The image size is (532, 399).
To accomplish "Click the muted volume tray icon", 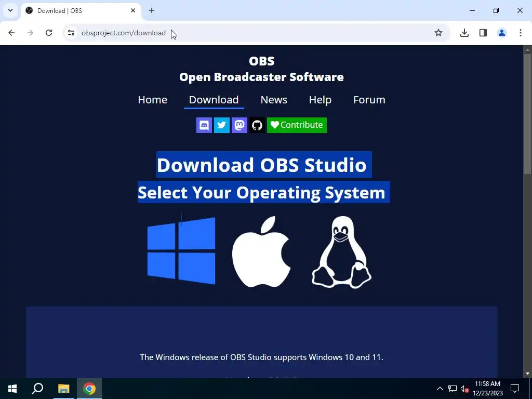I will pyautogui.click(x=464, y=389).
